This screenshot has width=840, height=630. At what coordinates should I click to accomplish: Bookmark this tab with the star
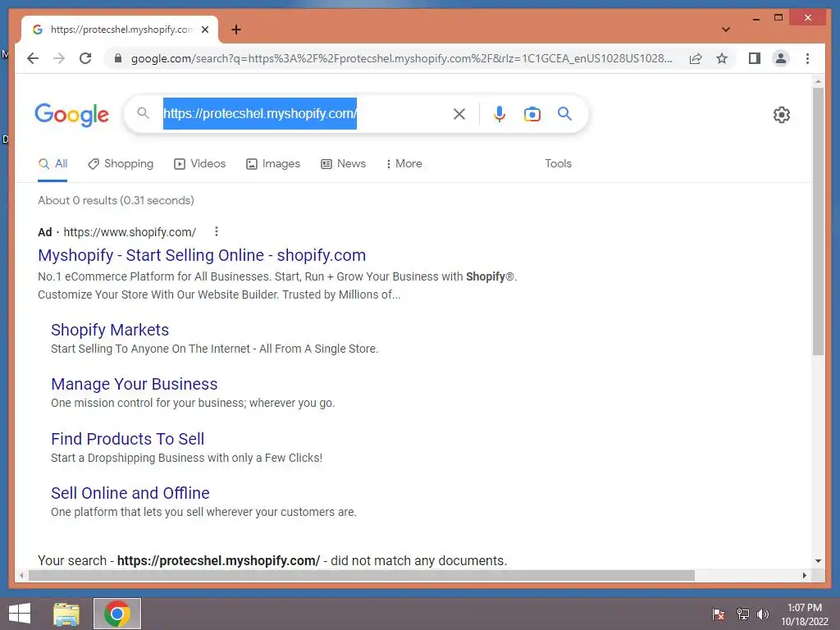point(722,58)
